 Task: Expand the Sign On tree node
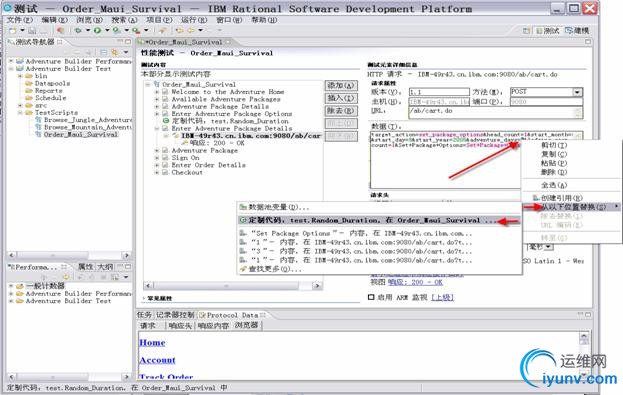(157, 158)
